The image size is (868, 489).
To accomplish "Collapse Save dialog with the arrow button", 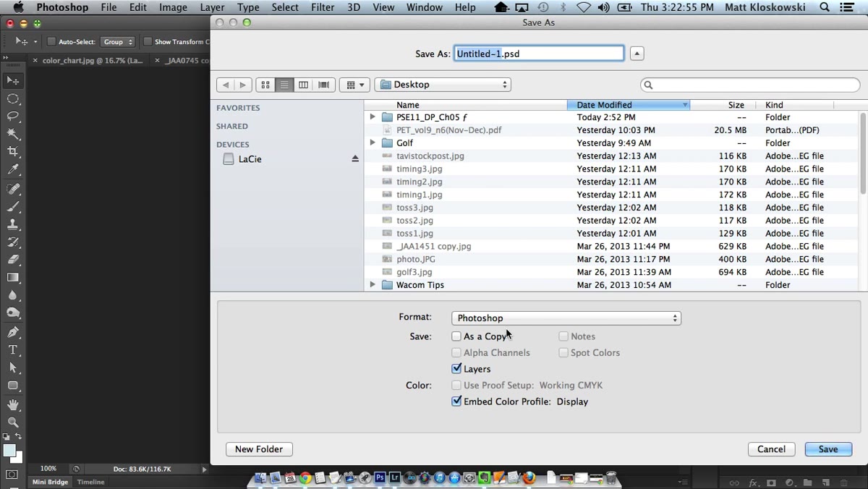I will click(x=637, y=54).
